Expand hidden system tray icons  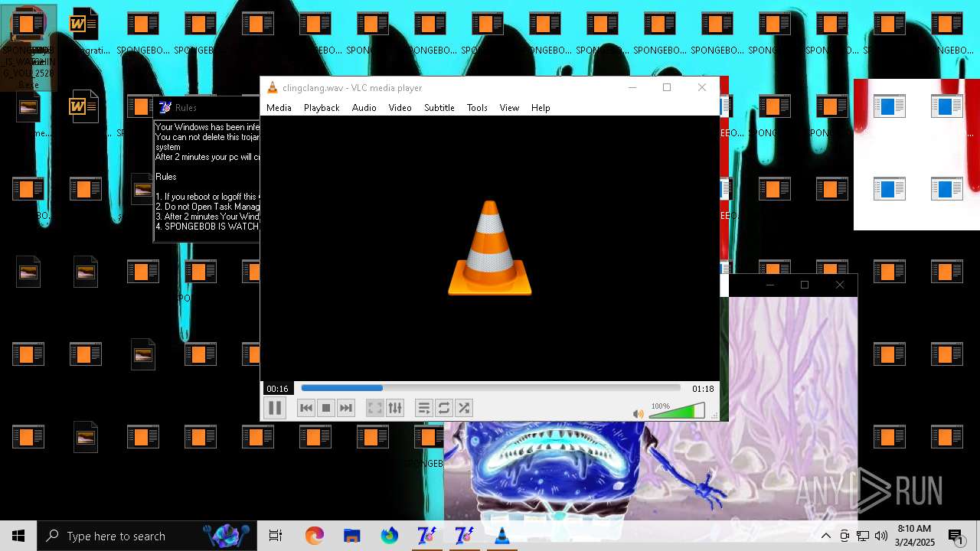click(826, 536)
